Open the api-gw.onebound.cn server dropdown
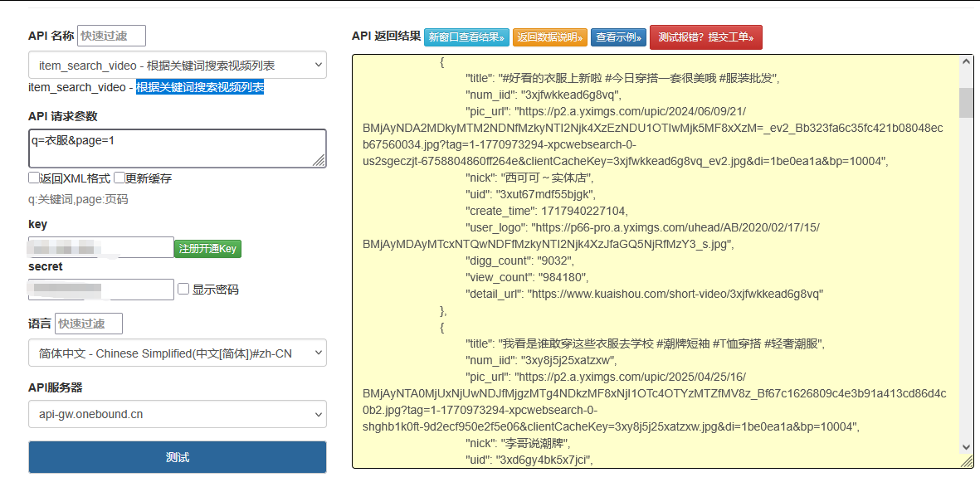980x487 pixels. click(178, 414)
